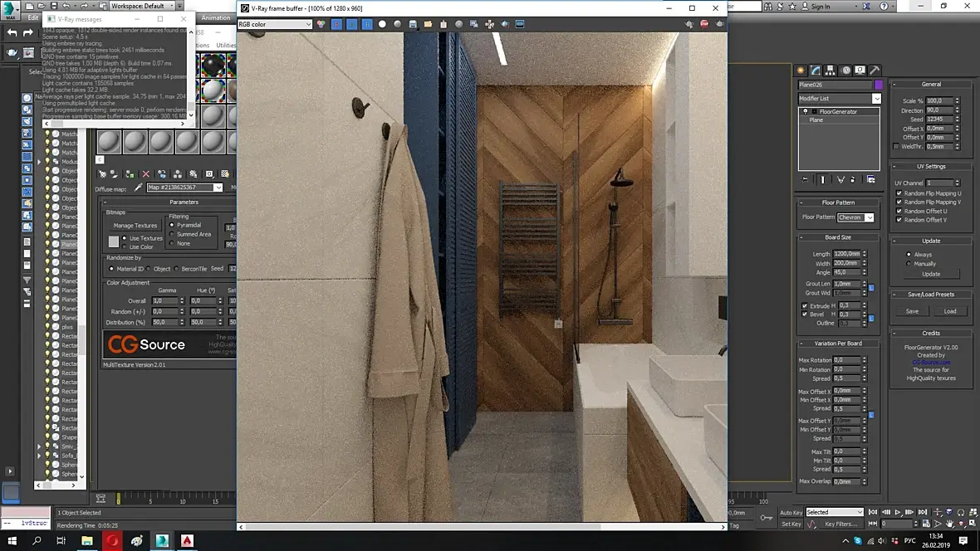Click track mouse while rendering icon
Screen dimensions: 980x551
coord(490,24)
